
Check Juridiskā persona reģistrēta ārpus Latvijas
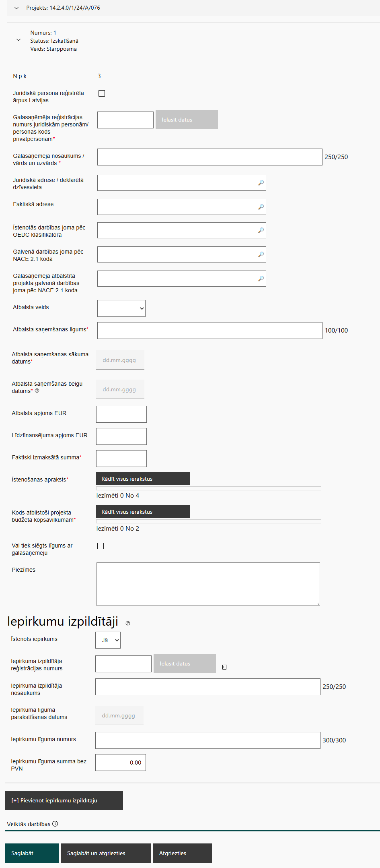pyautogui.click(x=102, y=93)
